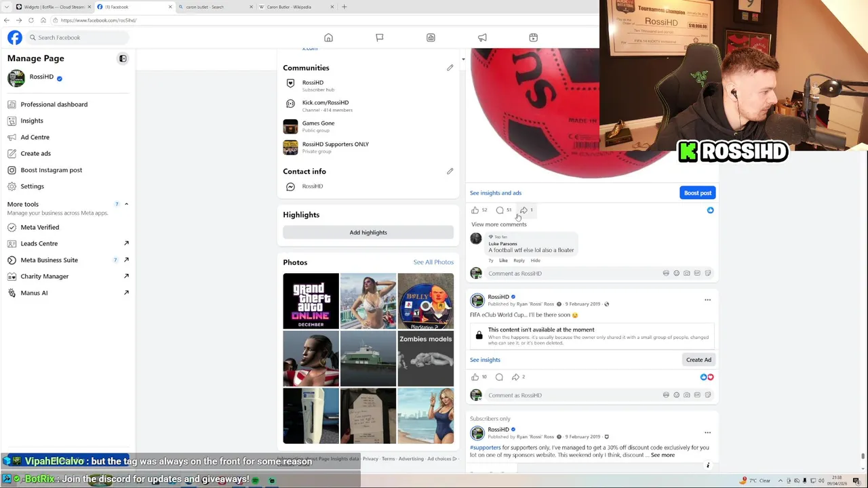Viewport: 868px width, 488px height.
Task: Expand the truncated supporters post with See more
Action: point(663,455)
